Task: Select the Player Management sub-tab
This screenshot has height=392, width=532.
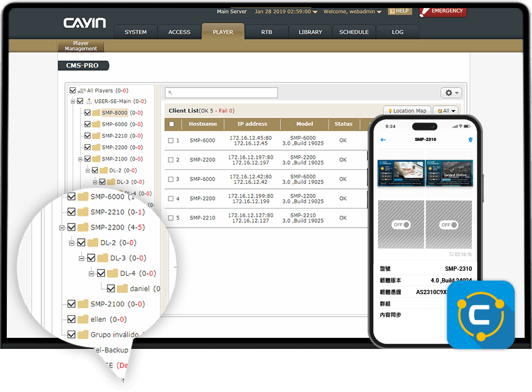Action: [81, 46]
